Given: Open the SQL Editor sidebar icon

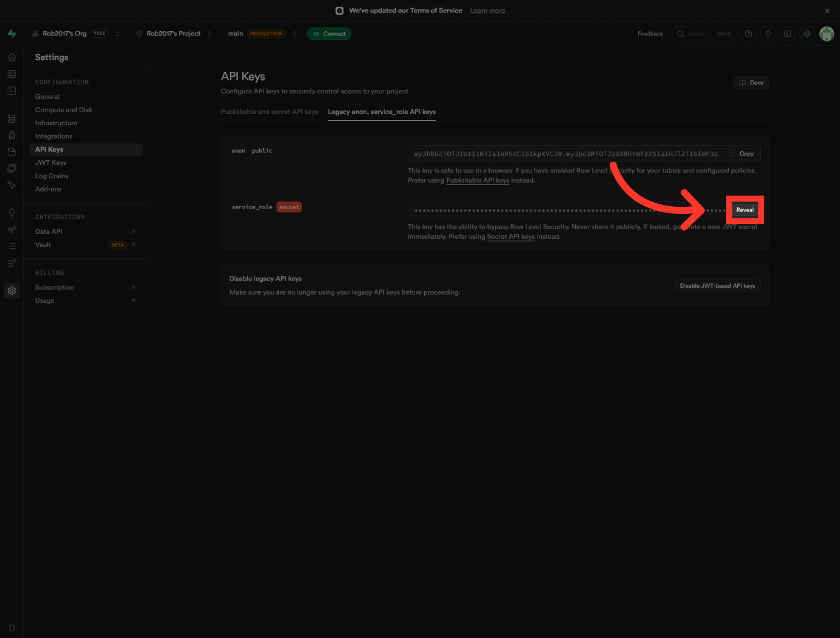Looking at the screenshot, I should click(x=12, y=90).
